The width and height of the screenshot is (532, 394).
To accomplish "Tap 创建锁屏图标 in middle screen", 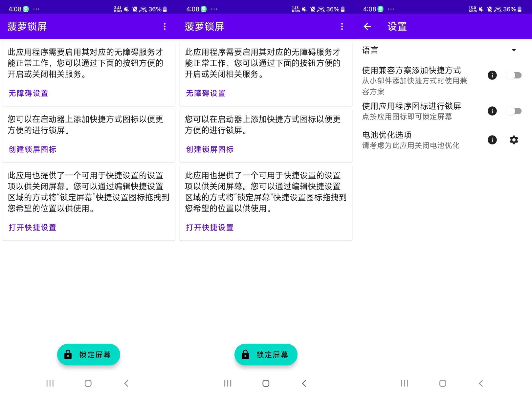I will (x=210, y=149).
